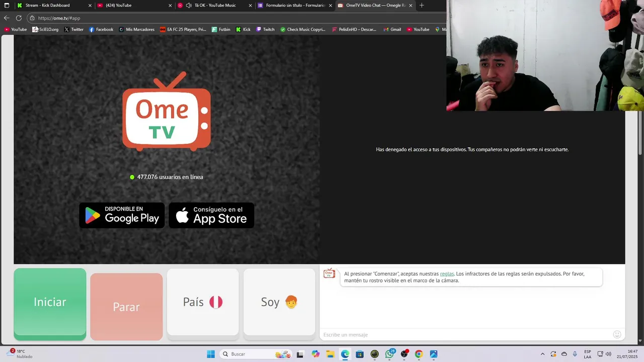
Task: Open File Explorer from the taskbar
Action: point(330,354)
